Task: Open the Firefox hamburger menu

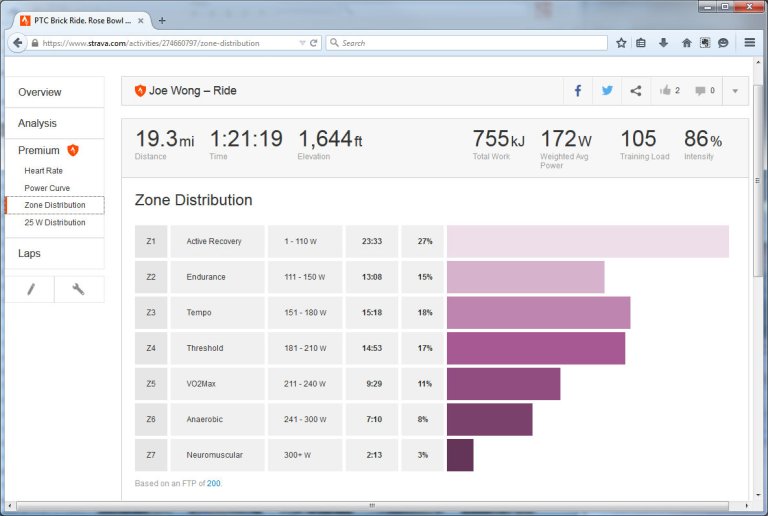Action: point(749,43)
